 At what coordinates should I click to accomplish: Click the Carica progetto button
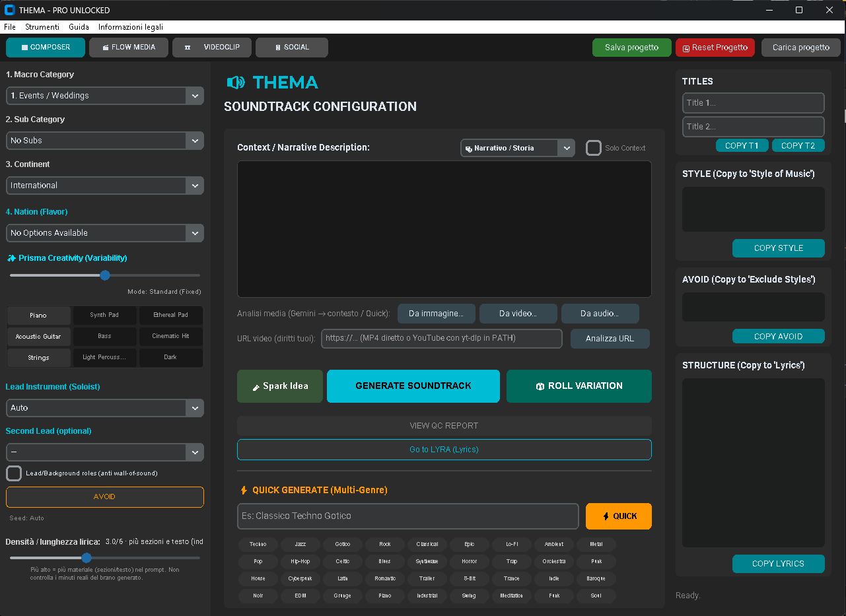(x=801, y=48)
